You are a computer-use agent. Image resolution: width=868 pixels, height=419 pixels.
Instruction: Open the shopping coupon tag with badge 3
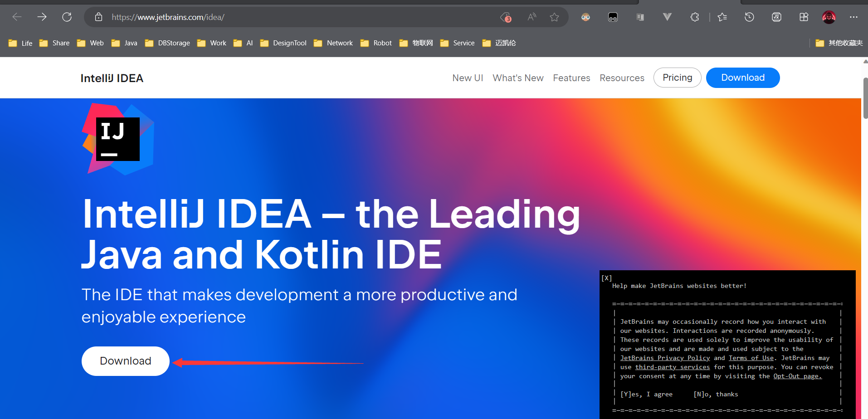coord(506,17)
